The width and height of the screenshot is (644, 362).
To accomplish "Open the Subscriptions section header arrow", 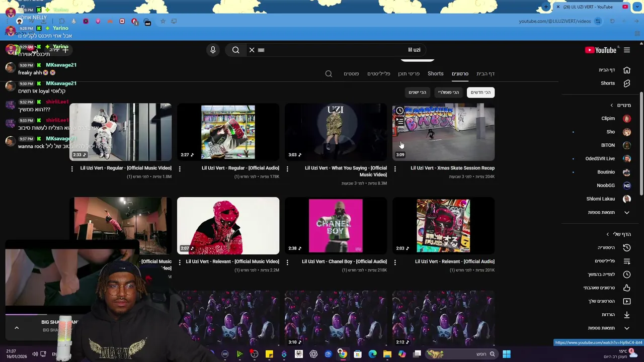I will [612, 105].
